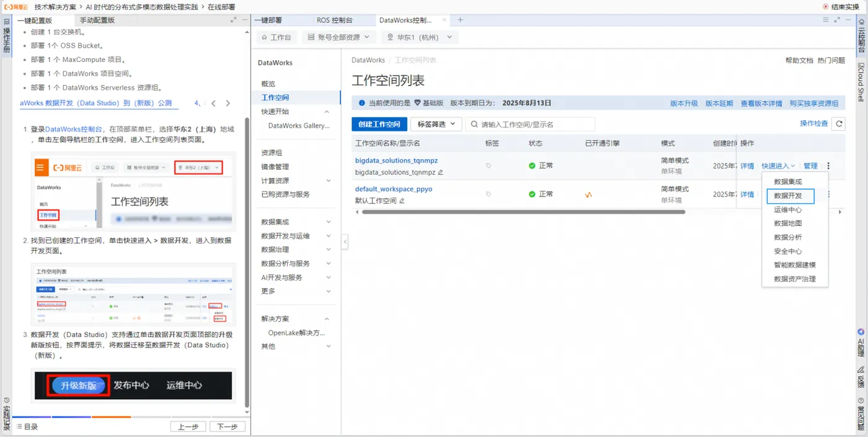868x437 pixels.
Task: Open the 目录 table of contents
Action: coord(27,426)
